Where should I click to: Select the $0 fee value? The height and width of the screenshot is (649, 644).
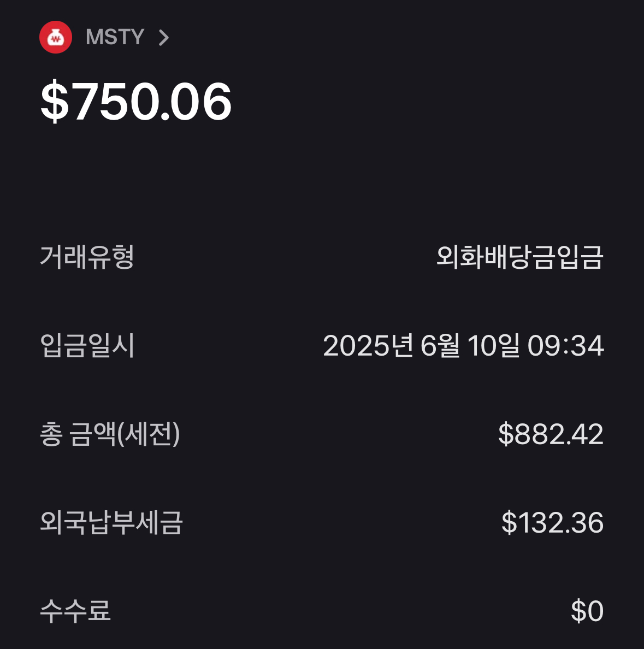[x=587, y=611]
